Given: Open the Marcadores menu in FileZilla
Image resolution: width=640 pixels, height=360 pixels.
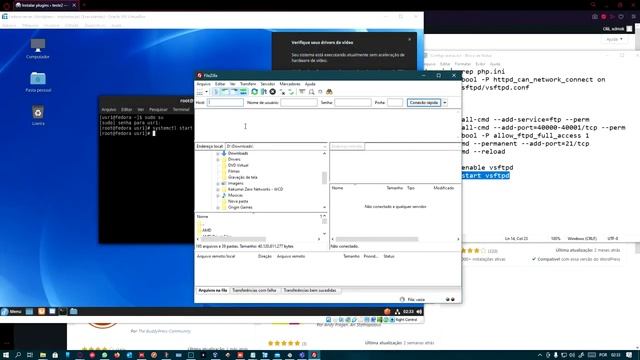Looking at the screenshot, I should [x=290, y=84].
